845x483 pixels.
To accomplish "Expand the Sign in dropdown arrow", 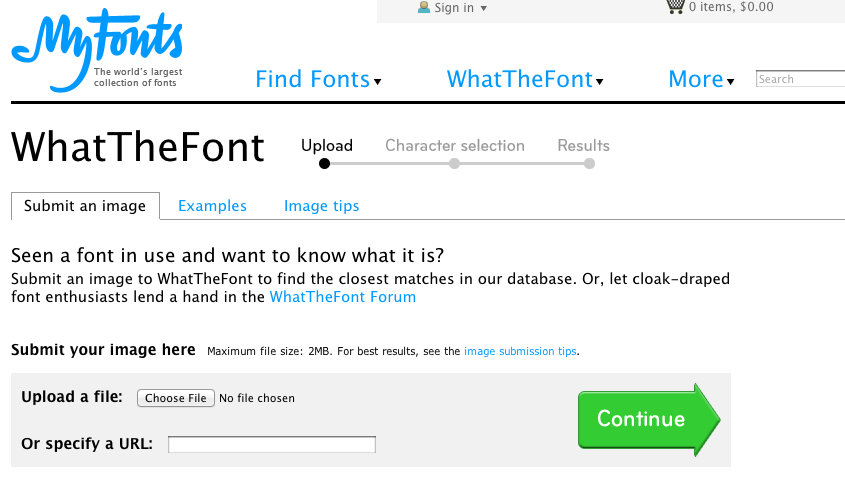I will pyautogui.click(x=483, y=8).
